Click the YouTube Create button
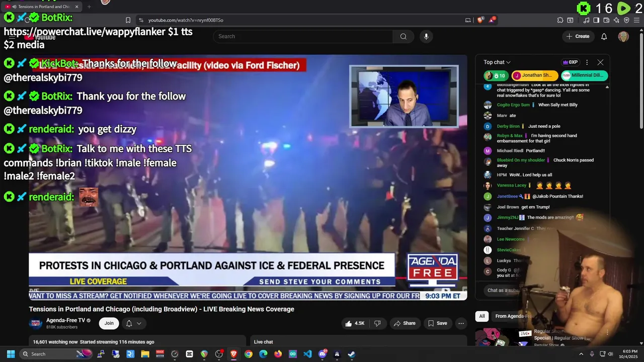This screenshot has height=362, width=644. pos(578,36)
